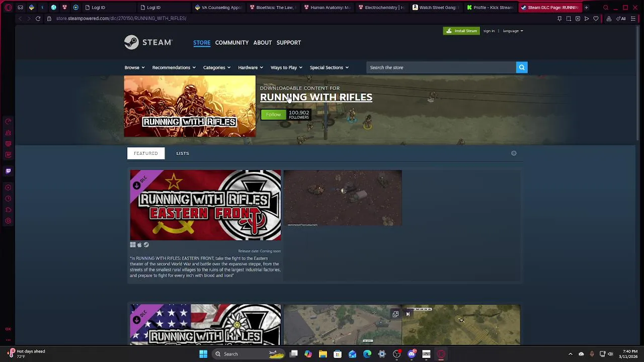Open the RUNNING WITH RIFLES title link
This screenshot has height=362, width=644.
[x=316, y=98]
